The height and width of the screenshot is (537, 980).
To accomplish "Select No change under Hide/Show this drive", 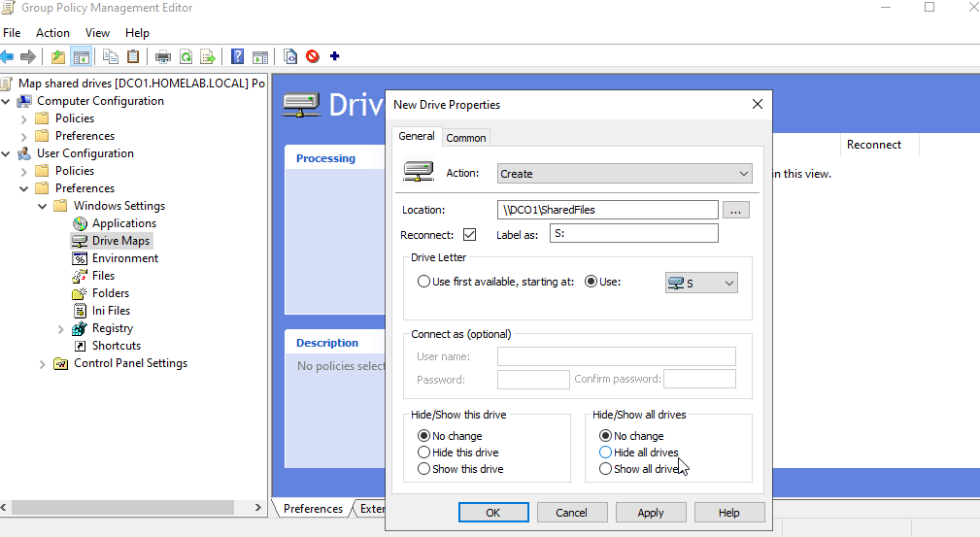I will (423, 436).
